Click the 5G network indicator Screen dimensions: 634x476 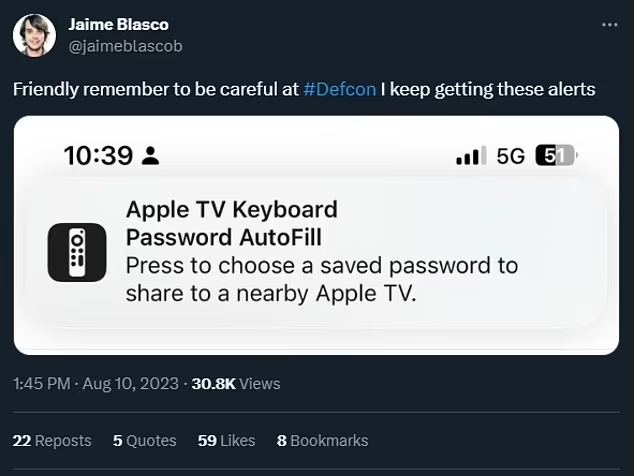[510, 156]
